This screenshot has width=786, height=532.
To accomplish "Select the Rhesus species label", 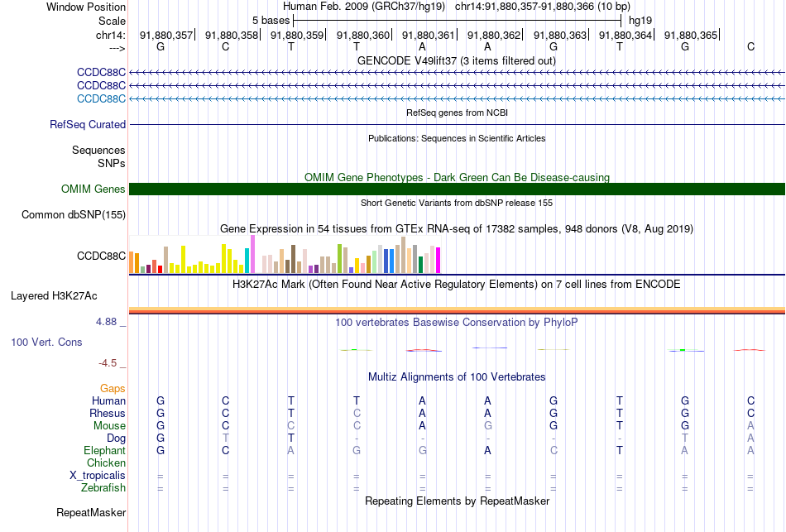I will pyautogui.click(x=107, y=413).
